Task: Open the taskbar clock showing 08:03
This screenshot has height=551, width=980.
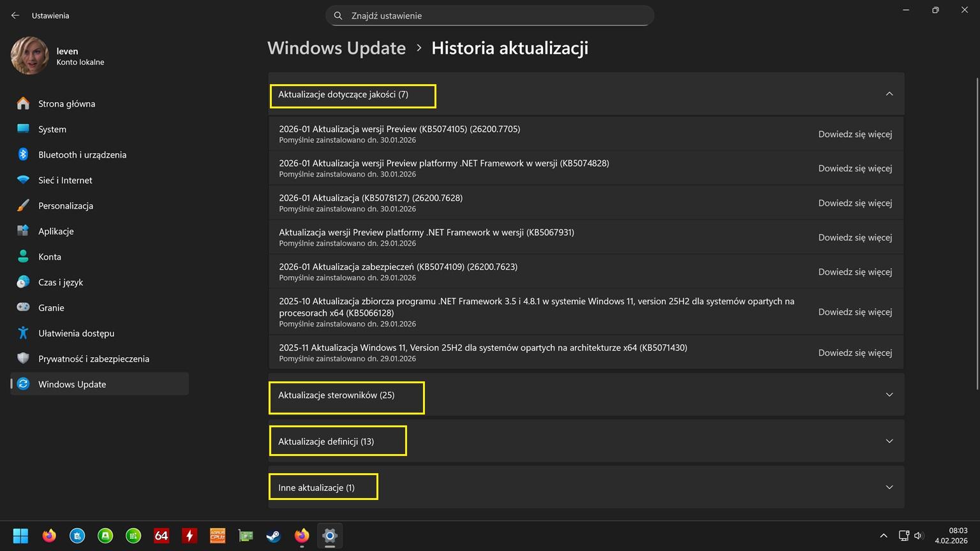Action: 951,536
